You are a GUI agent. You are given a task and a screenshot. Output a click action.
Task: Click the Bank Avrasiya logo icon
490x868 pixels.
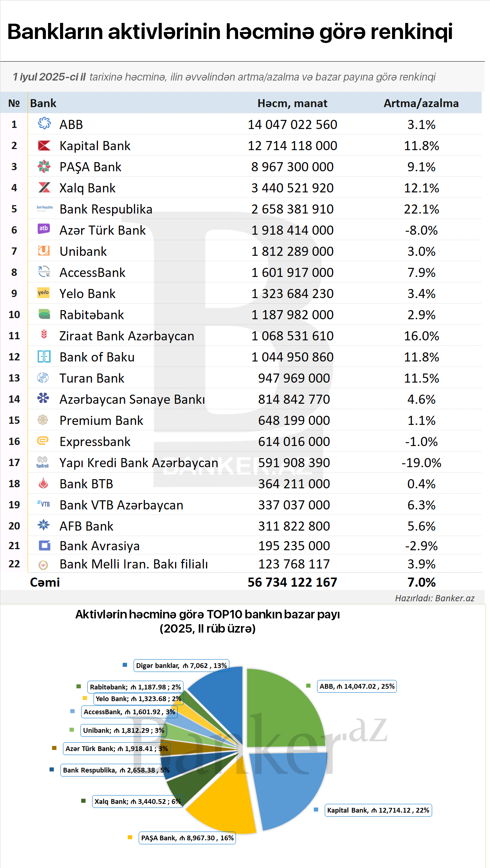pos(44,546)
